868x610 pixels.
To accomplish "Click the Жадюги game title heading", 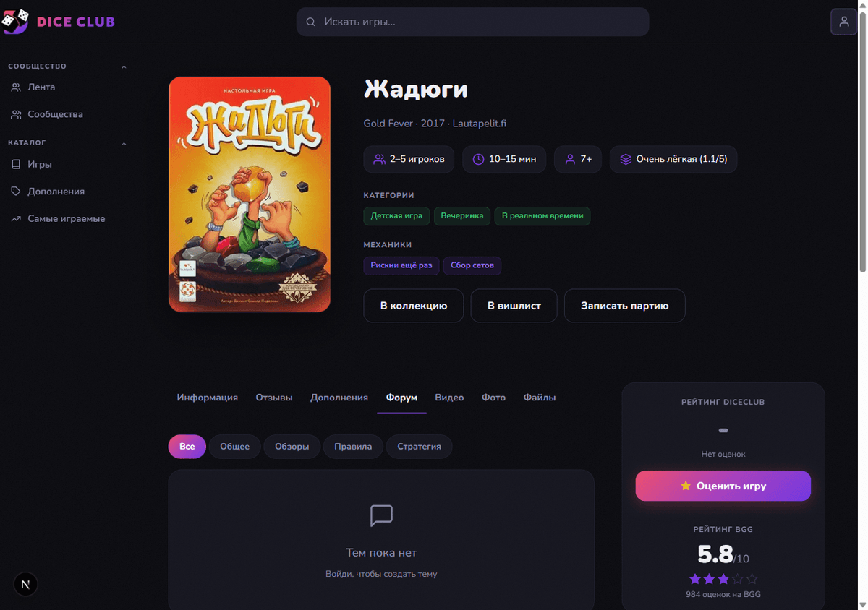I will [x=416, y=90].
